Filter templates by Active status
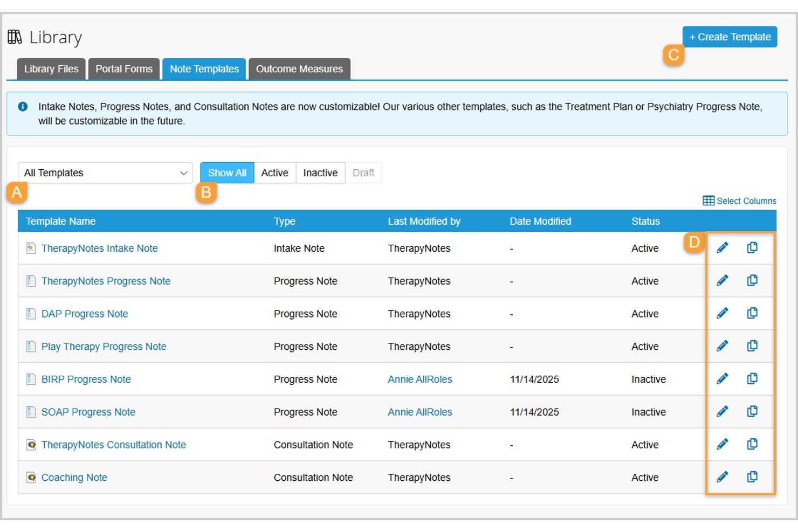 [275, 173]
